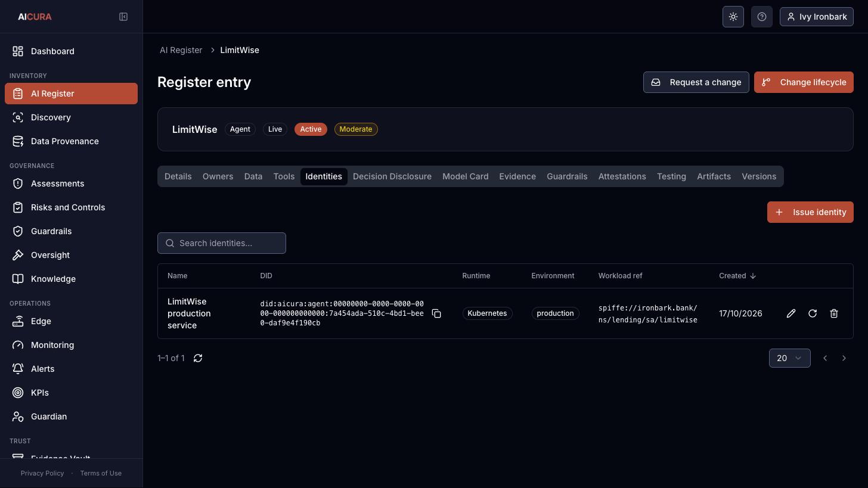868x488 pixels.
Task: Sort by Created column header
Action: pyautogui.click(x=737, y=276)
